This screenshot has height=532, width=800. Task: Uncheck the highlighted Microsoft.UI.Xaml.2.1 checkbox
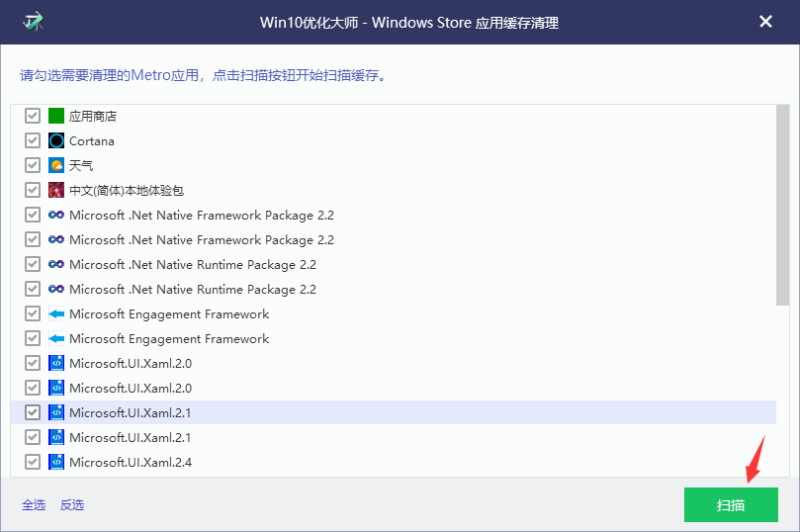point(33,412)
